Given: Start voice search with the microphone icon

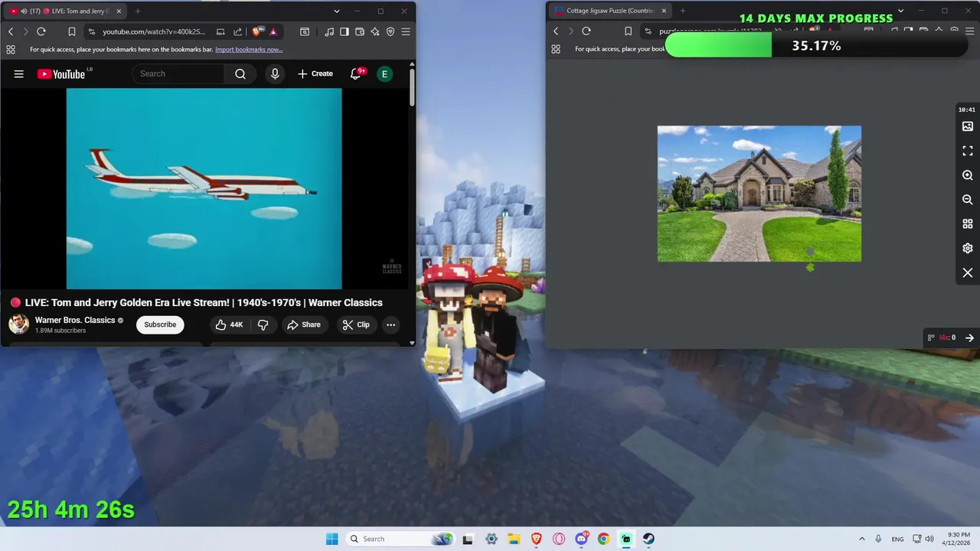Looking at the screenshot, I should (x=275, y=73).
